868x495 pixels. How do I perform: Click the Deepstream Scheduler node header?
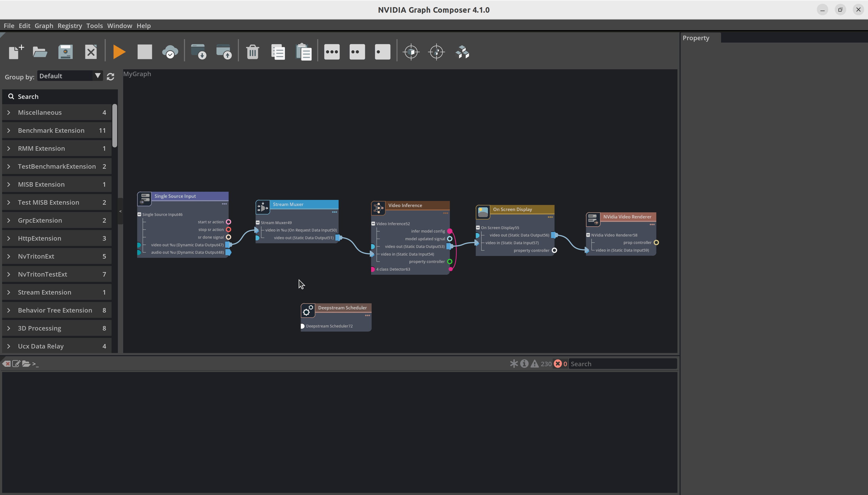343,308
